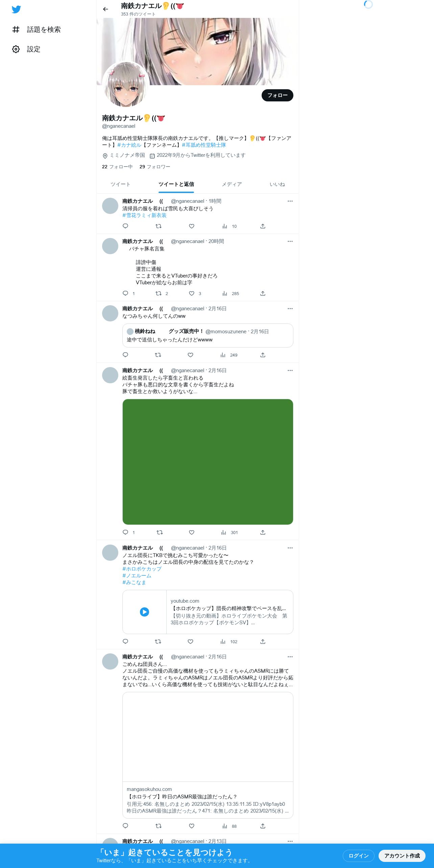Open 話題を検索 hashtag icon
434x868 pixels.
click(16, 29)
